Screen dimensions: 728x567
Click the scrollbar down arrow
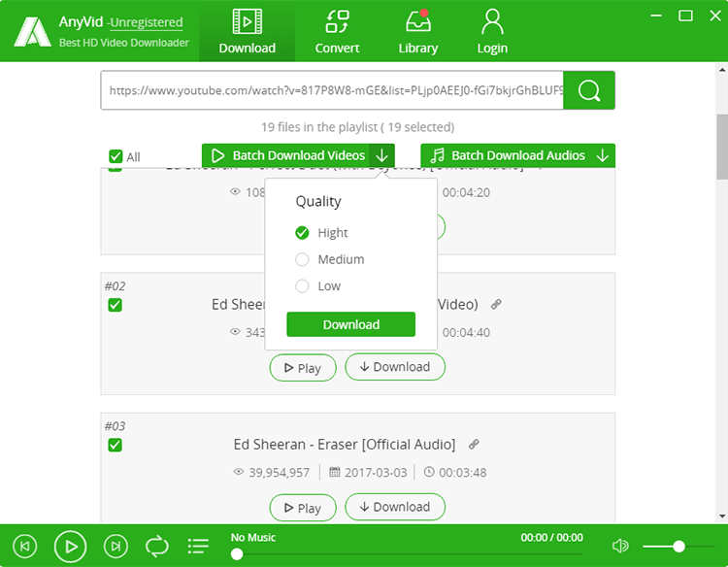[722, 516]
